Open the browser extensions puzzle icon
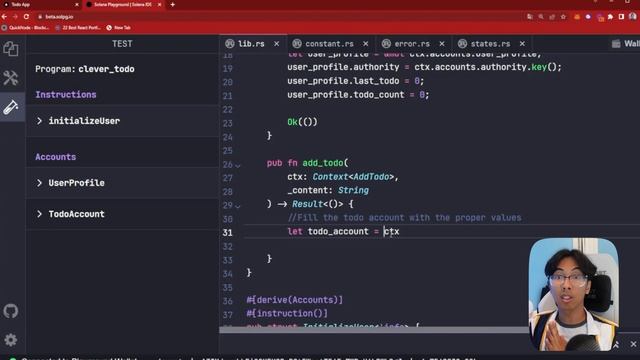Viewport: 640px width, 360px height. coord(610,17)
